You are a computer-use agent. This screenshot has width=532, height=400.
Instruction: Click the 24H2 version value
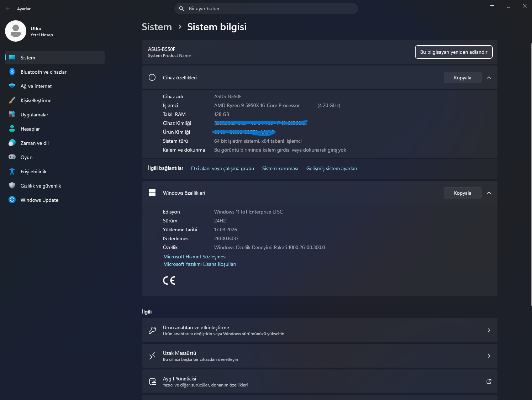tap(220, 221)
